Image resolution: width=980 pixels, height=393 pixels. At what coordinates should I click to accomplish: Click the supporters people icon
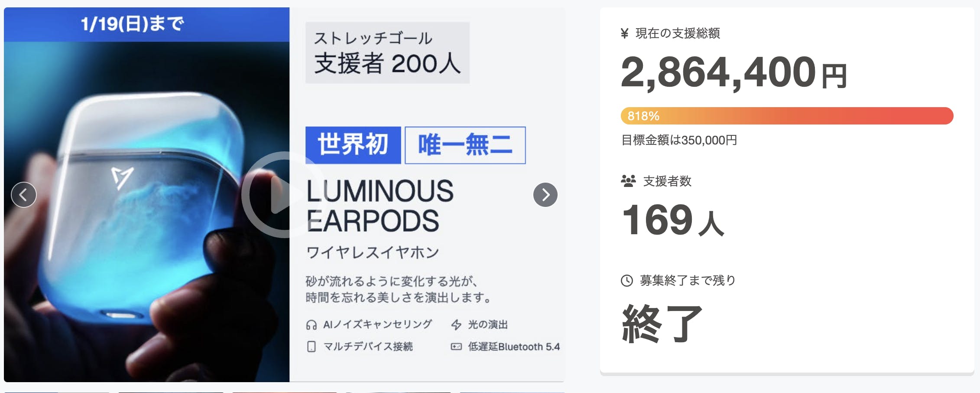tap(628, 181)
